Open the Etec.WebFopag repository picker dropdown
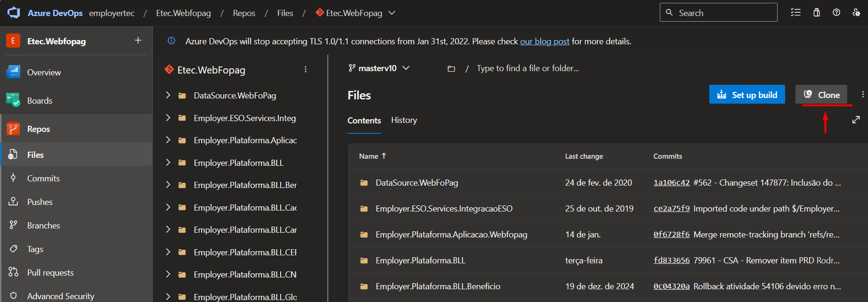Screen dimensions: 868x302 (x=356, y=13)
